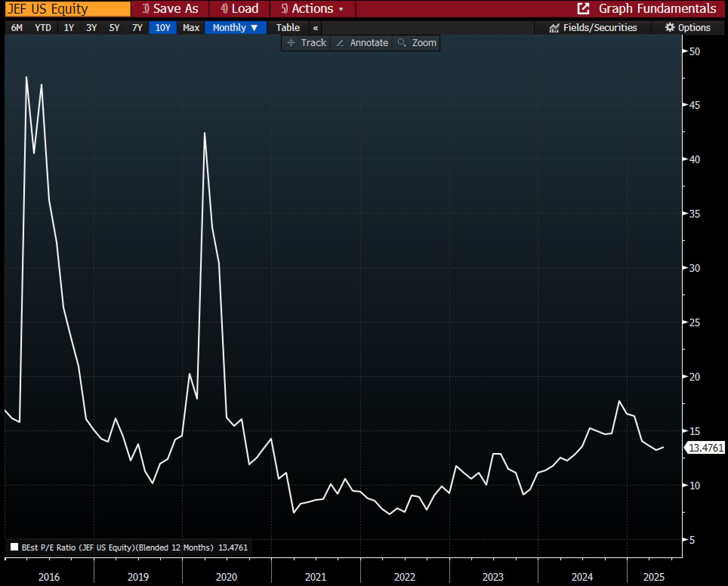
Task: Select the Max time range
Action: pyautogui.click(x=191, y=28)
